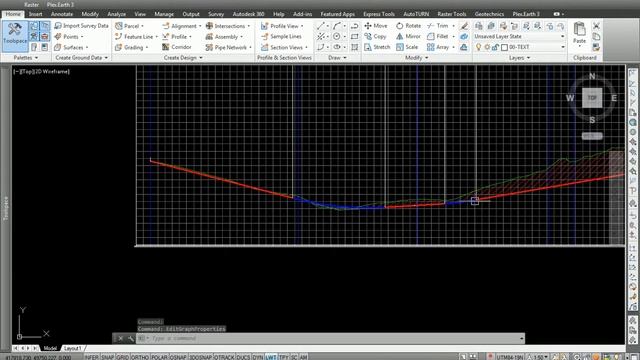Toggle LWT lineweight display

pos(271,357)
